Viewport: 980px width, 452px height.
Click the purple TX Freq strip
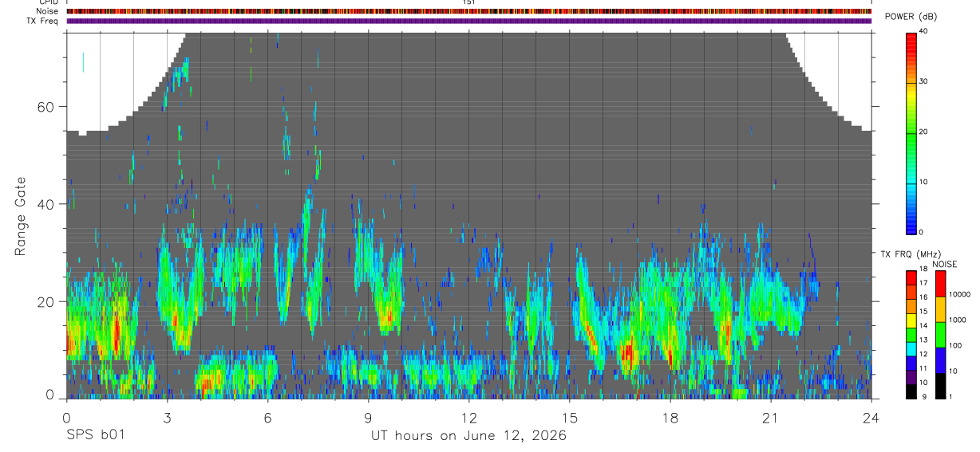(x=468, y=21)
